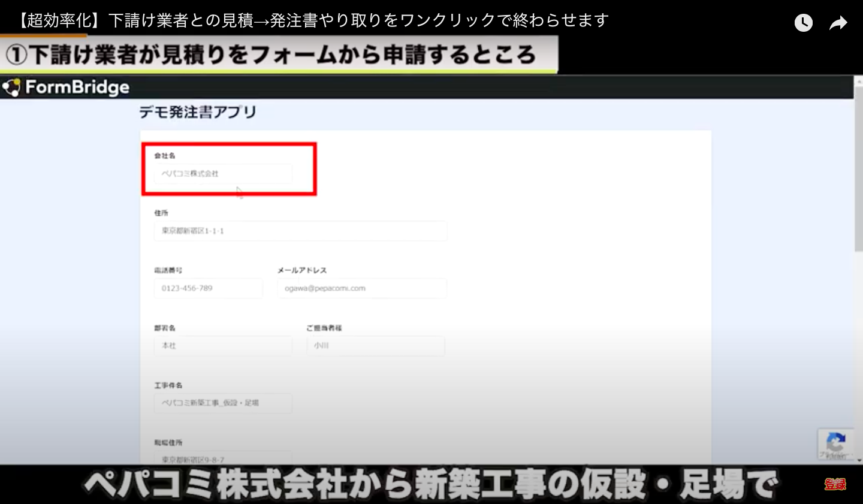Select the 工事件名 project name field
This screenshot has height=504, width=863.
(222, 403)
